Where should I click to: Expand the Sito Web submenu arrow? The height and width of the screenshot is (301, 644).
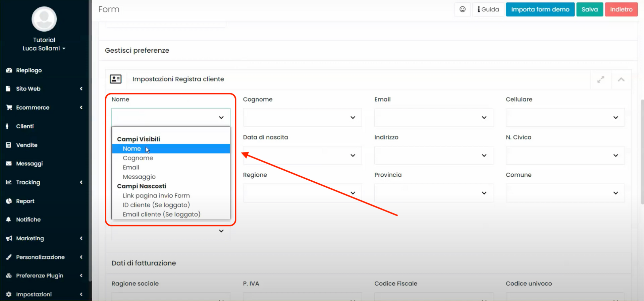point(81,88)
